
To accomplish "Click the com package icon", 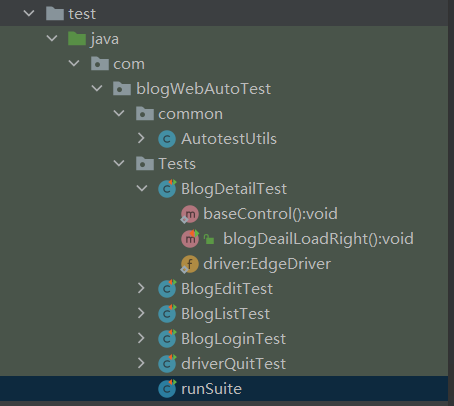I will pos(100,63).
